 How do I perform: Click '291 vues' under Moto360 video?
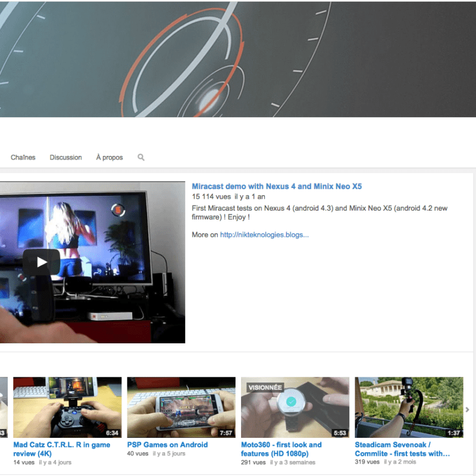[x=253, y=462]
